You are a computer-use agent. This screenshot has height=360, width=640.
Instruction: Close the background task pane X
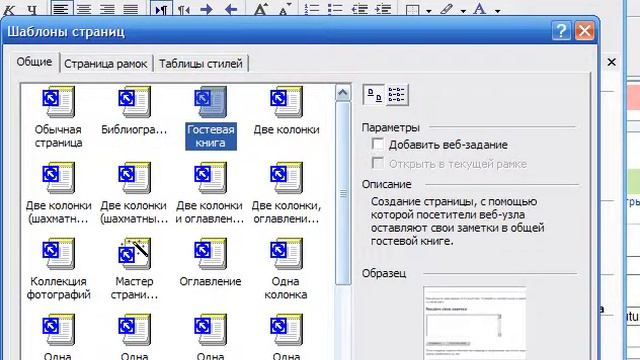pos(611,62)
